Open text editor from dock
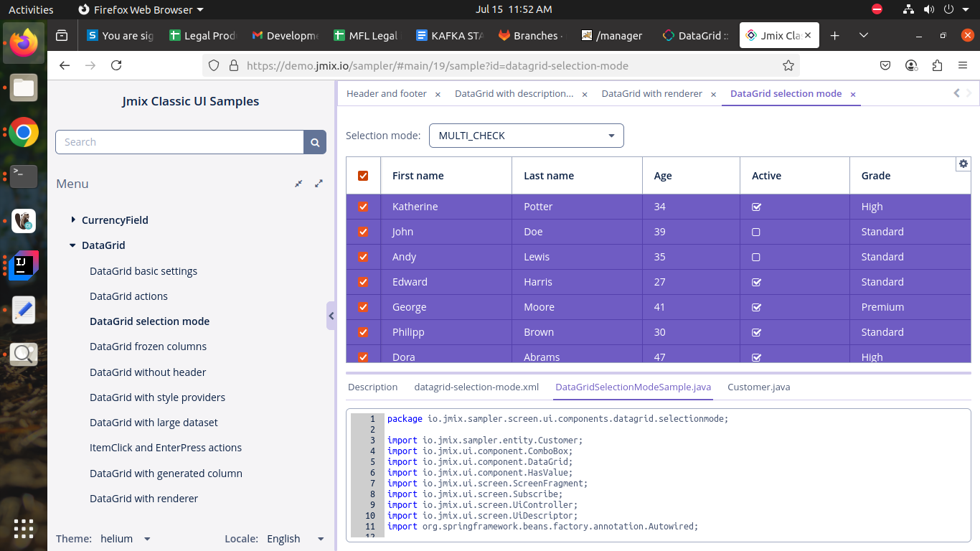 pos(24,310)
